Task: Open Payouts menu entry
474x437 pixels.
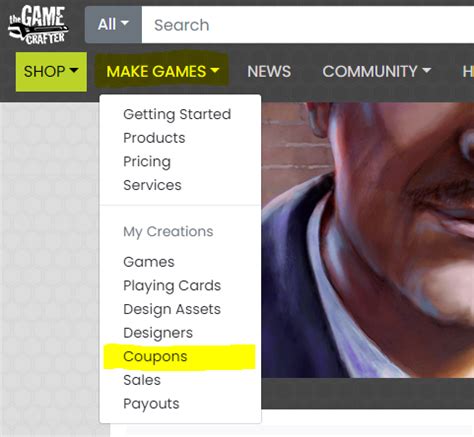Action: [x=151, y=404]
